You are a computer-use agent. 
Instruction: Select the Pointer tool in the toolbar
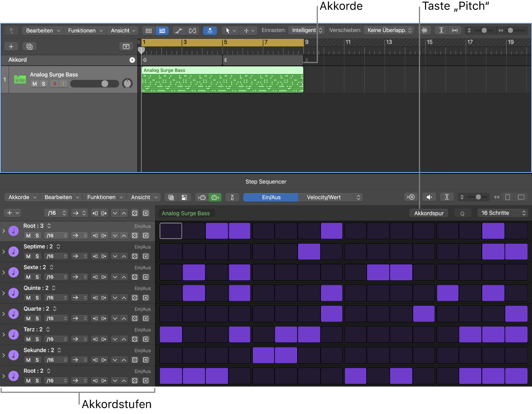227,30
